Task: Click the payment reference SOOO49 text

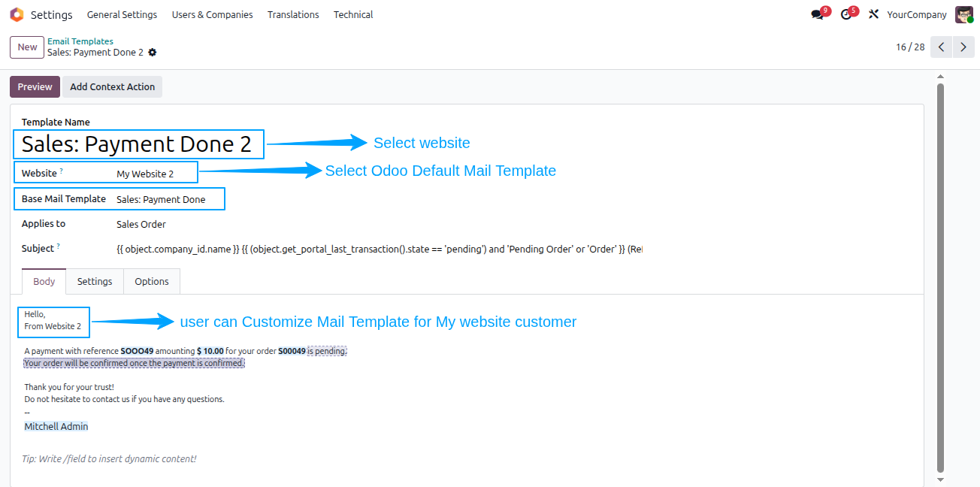Action: click(137, 351)
